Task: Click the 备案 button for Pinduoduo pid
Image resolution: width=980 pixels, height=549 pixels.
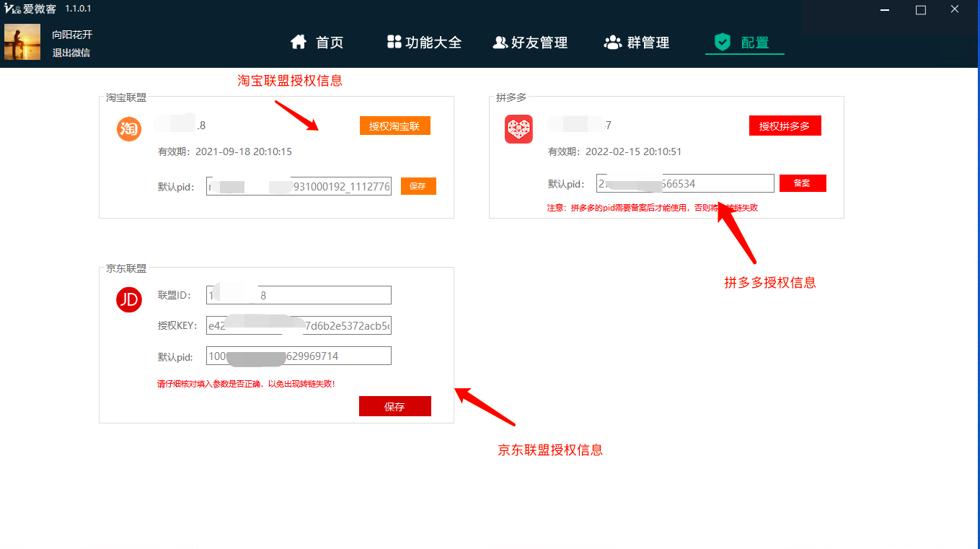Action: click(x=803, y=183)
